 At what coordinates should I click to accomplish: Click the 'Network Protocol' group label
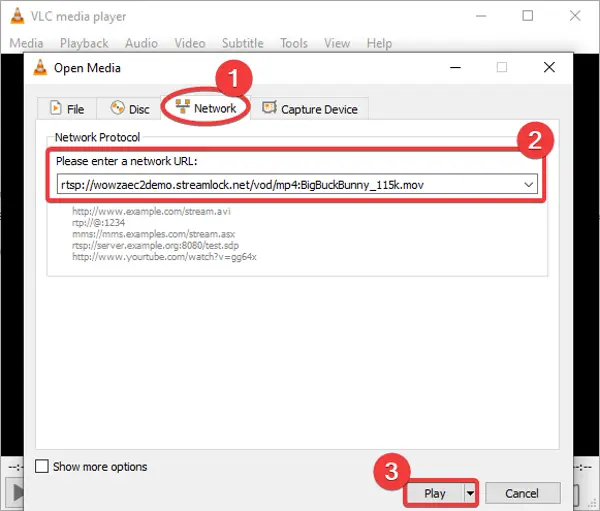pos(98,137)
